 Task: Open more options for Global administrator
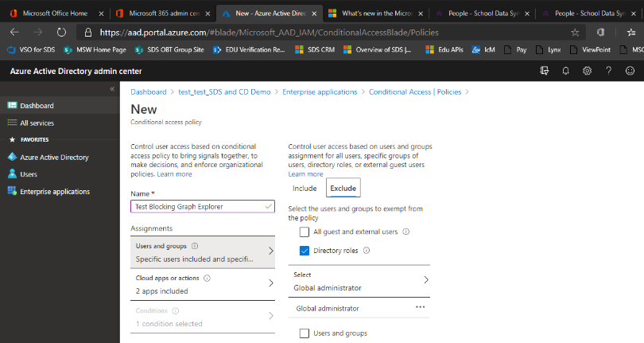tap(420, 307)
